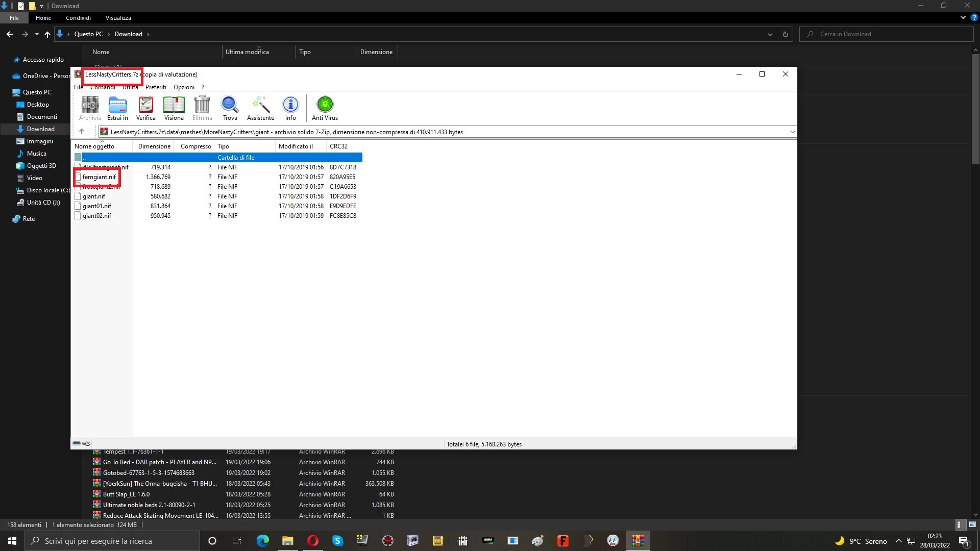This screenshot has width=980, height=551.
Task: Open the notification center icon
Action: click(964, 541)
